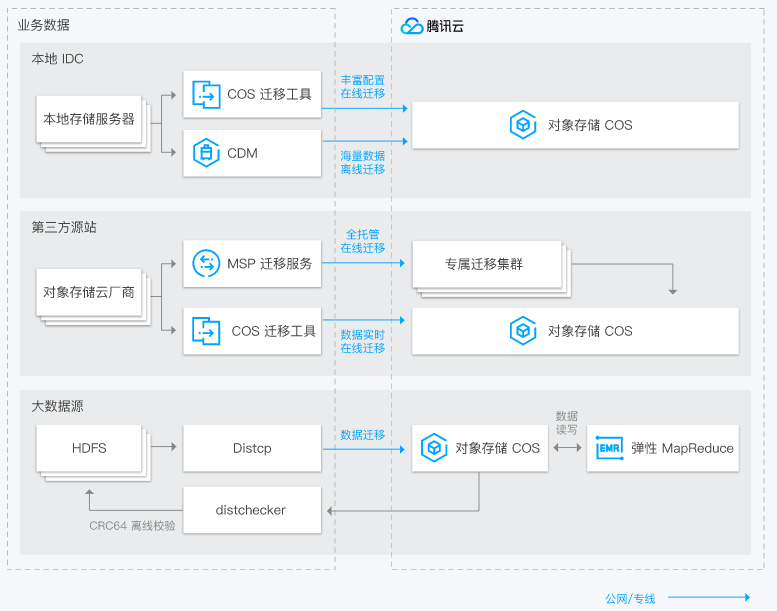The height and width of the screenshot is (611, 777).
Task: Select the 本地存储服务器 box
Action: pyautogui.click(x=89, y=119)
